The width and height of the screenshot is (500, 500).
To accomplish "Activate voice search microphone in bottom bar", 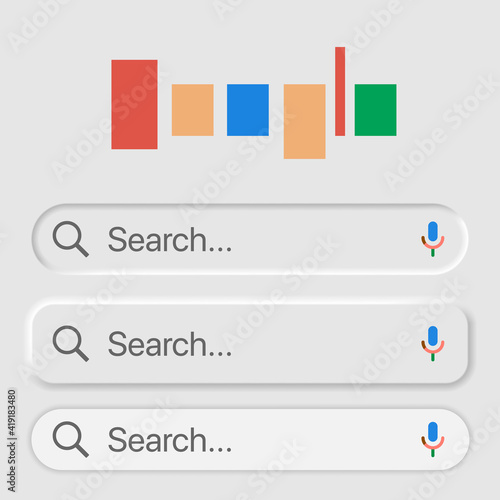I will (x=433, y=439).
